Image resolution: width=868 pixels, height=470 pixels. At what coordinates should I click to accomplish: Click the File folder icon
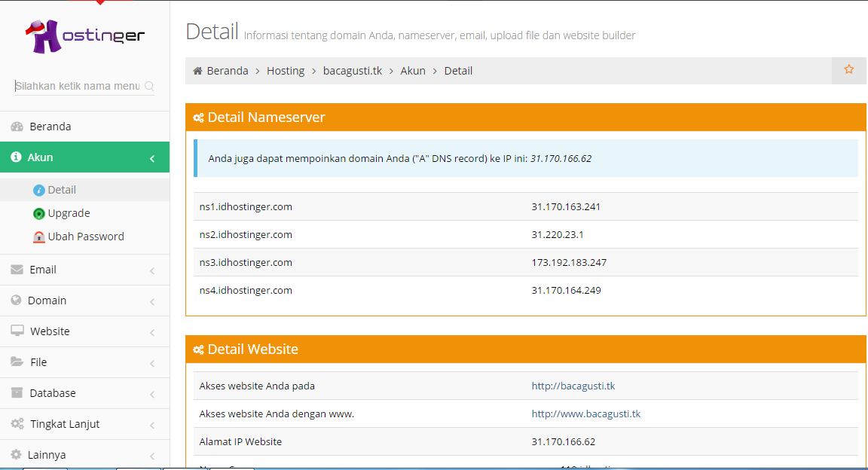17,362
